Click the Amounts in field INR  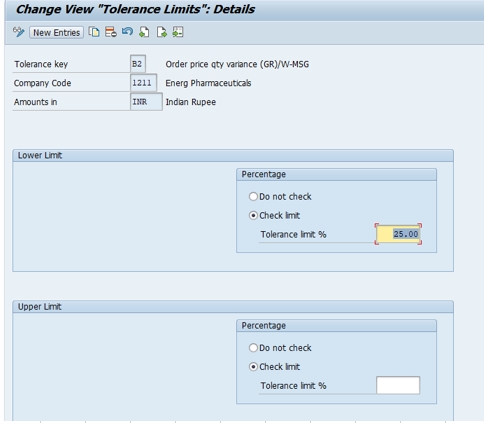(x=146, y=102)
